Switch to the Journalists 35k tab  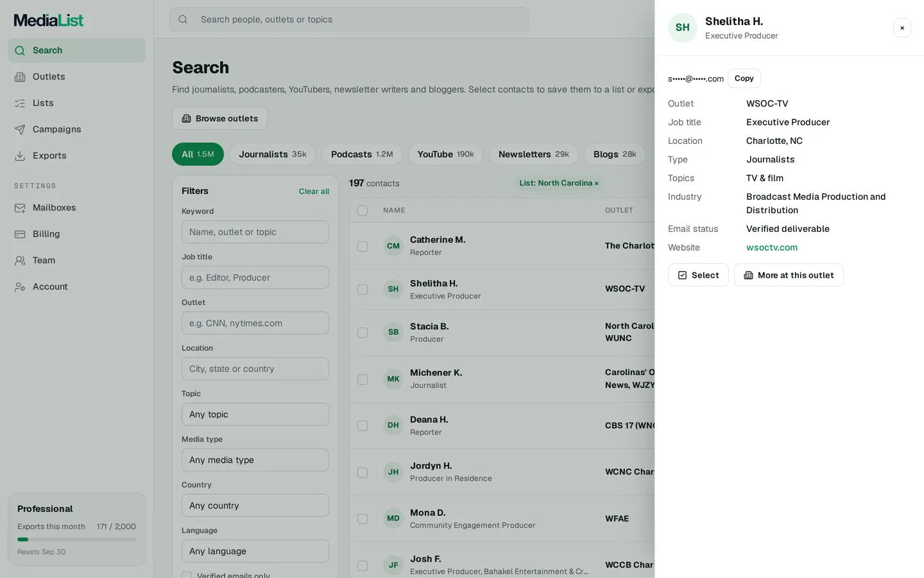[x=273, y=154]
